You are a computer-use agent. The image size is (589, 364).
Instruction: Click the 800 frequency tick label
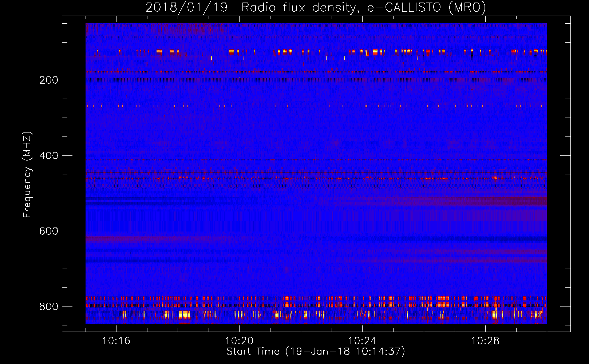(49, 306)
